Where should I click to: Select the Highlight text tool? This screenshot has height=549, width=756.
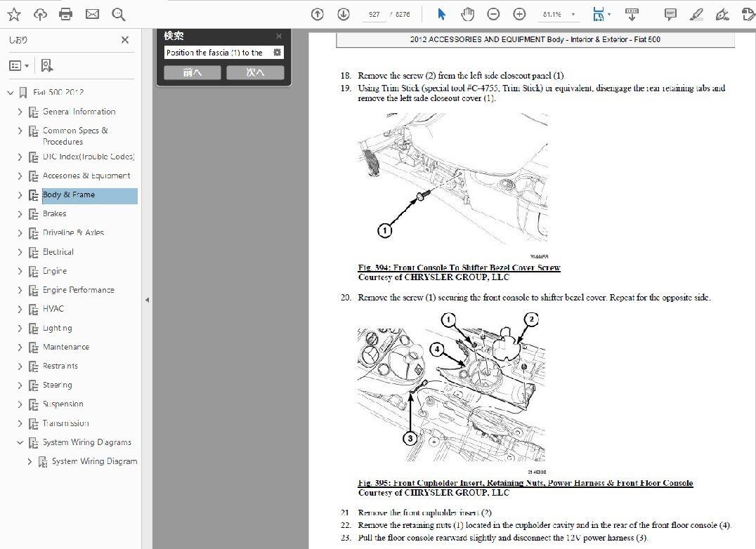pyautogui.click(x=696, y=13)
